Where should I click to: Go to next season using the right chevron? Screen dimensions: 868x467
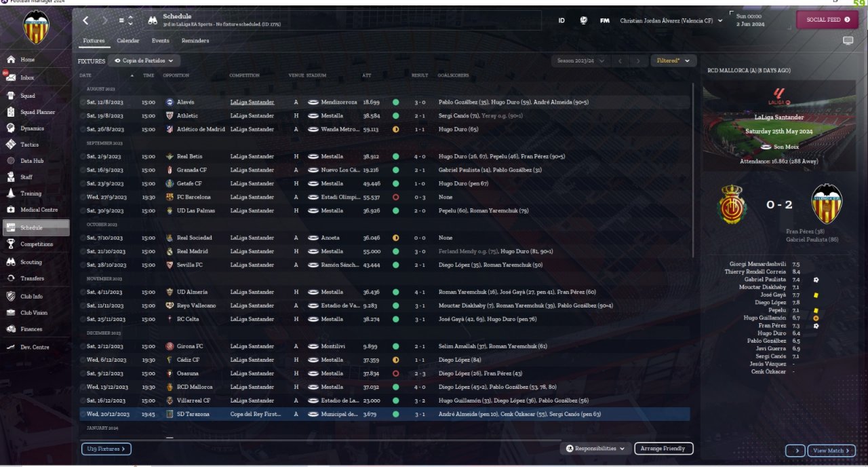pyautogui.click(x=637, y=60)
